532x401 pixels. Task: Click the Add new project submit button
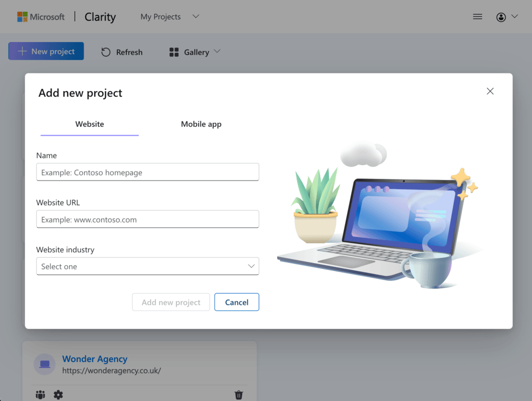click(x=171, y=302)
